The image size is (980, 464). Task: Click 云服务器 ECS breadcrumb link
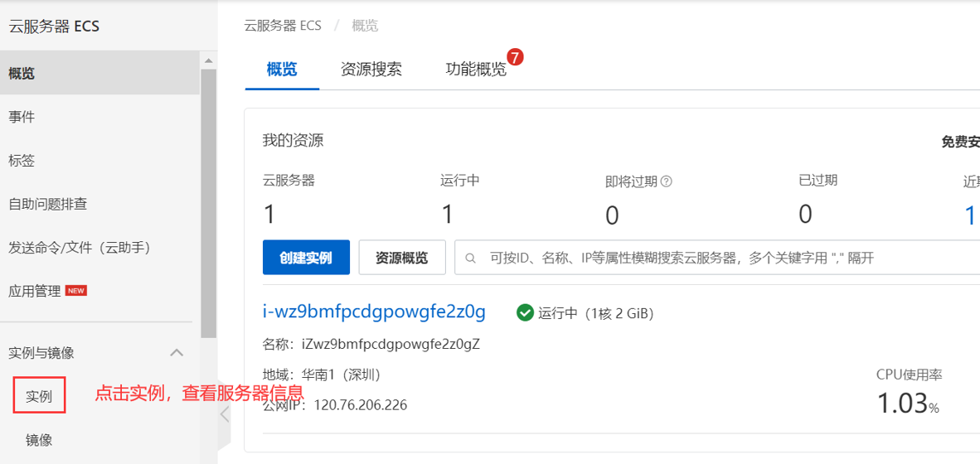coord(283,26)
